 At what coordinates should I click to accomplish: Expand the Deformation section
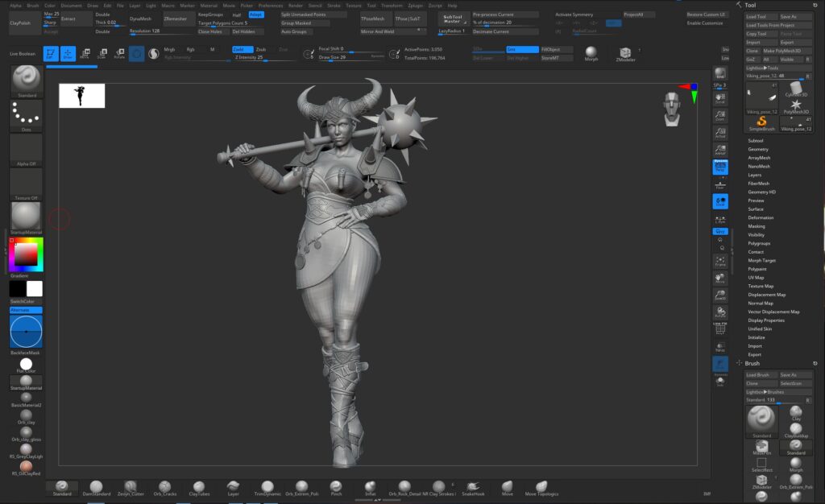tap(761, 217)
